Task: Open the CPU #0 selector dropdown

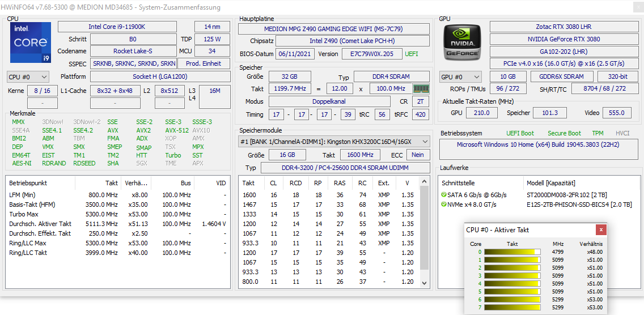Action: coord(28,77)
